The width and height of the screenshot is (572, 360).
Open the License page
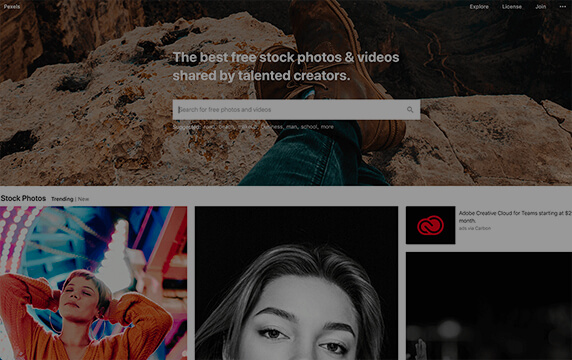(511, 7)
